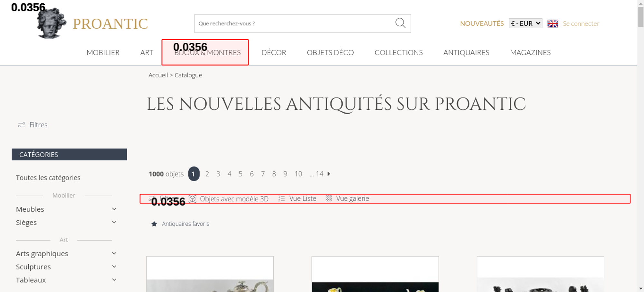Open the MOBILIER menu

103,52
